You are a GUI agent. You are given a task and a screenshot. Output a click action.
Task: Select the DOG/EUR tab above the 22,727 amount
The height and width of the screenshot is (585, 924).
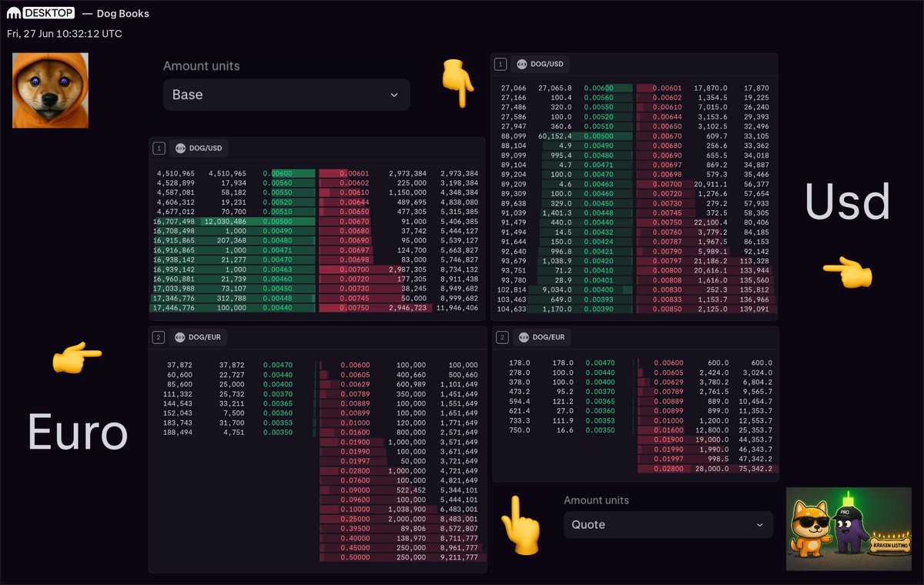(x=198, y=337)
